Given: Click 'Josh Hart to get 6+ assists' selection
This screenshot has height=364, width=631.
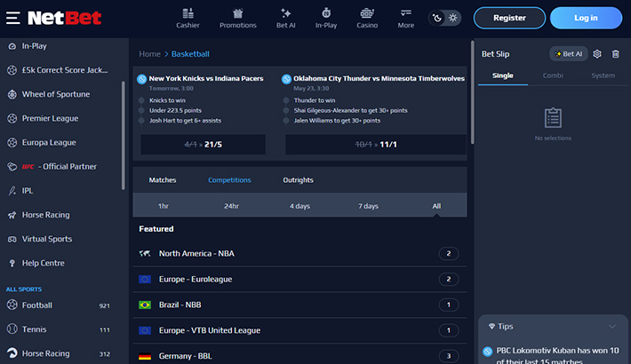Looking at the screenshot, I should pyautogui.click(x=185, y=120).
